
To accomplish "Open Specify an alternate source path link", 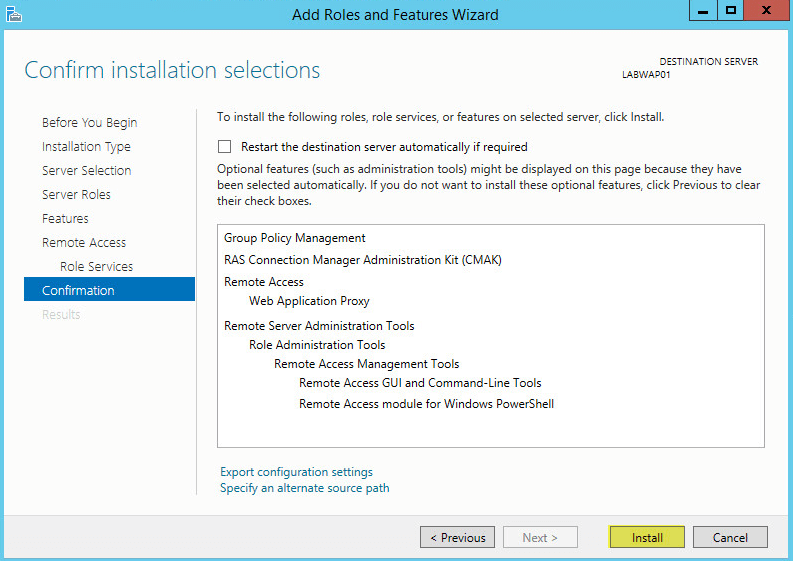I will pyautogui.click(x=305, y=488).
